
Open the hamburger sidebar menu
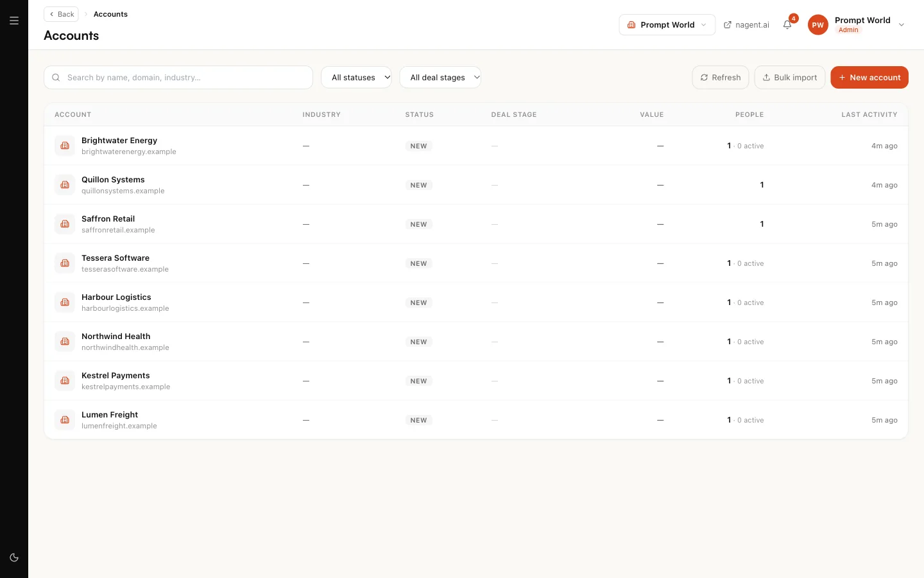tap(14, 21)
